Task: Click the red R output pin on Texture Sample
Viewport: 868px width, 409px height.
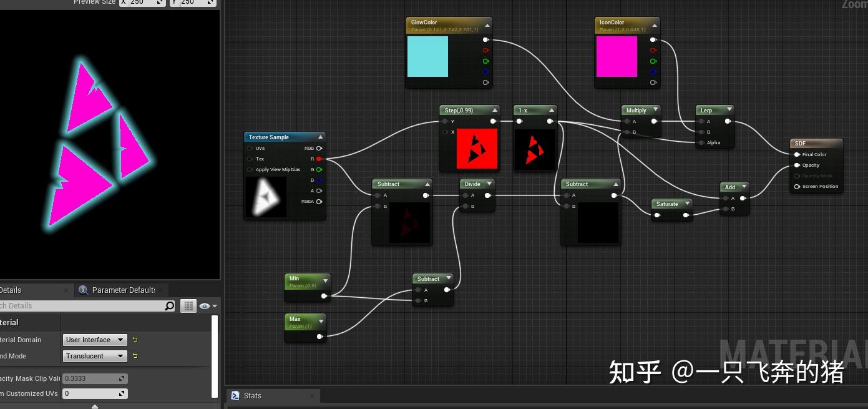Action: (319, 159)
